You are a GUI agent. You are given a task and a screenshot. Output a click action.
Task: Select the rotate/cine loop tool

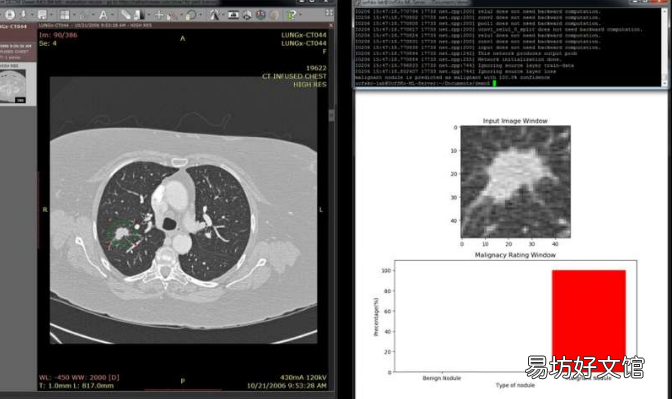191,15
